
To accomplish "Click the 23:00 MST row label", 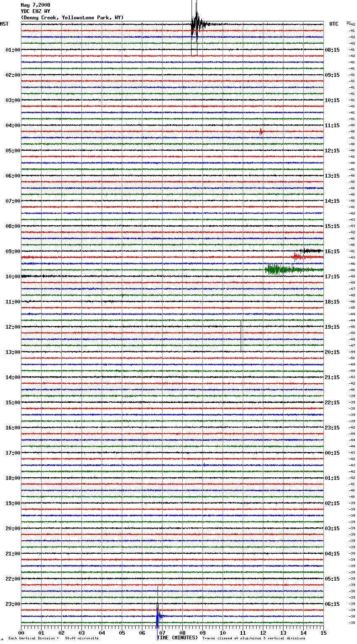I will tap(13, 604).
